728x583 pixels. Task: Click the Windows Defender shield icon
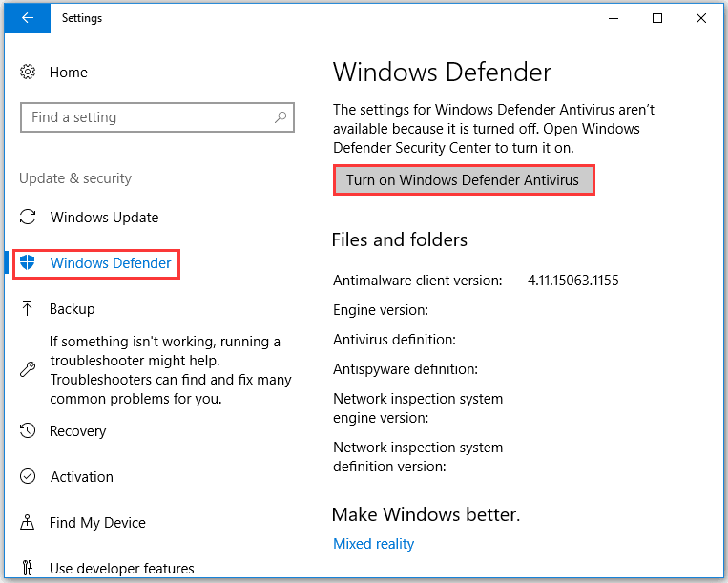(28, 262)
